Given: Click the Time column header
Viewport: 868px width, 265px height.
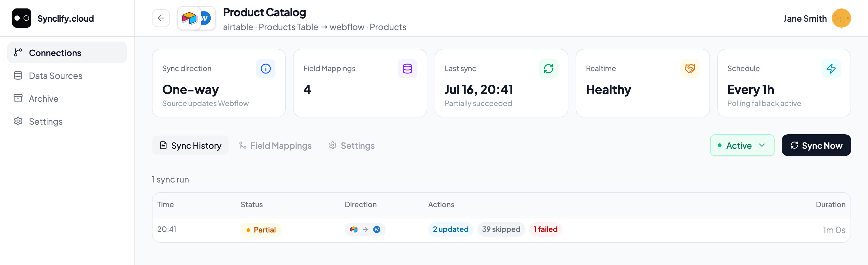Looking at the screenshot, I should (x=165, y=204).
